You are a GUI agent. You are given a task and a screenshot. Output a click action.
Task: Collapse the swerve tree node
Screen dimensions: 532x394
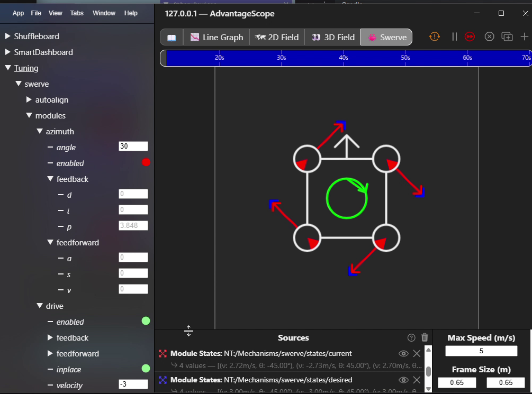pyautogui.click(x=19, y=84)
